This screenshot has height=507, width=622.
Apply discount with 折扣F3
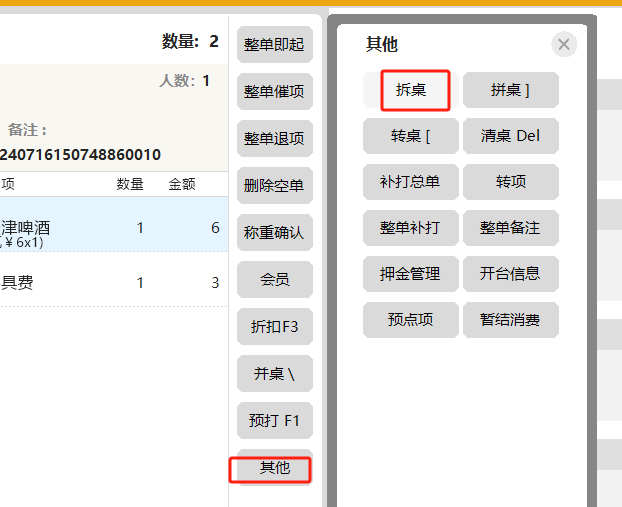274,326
